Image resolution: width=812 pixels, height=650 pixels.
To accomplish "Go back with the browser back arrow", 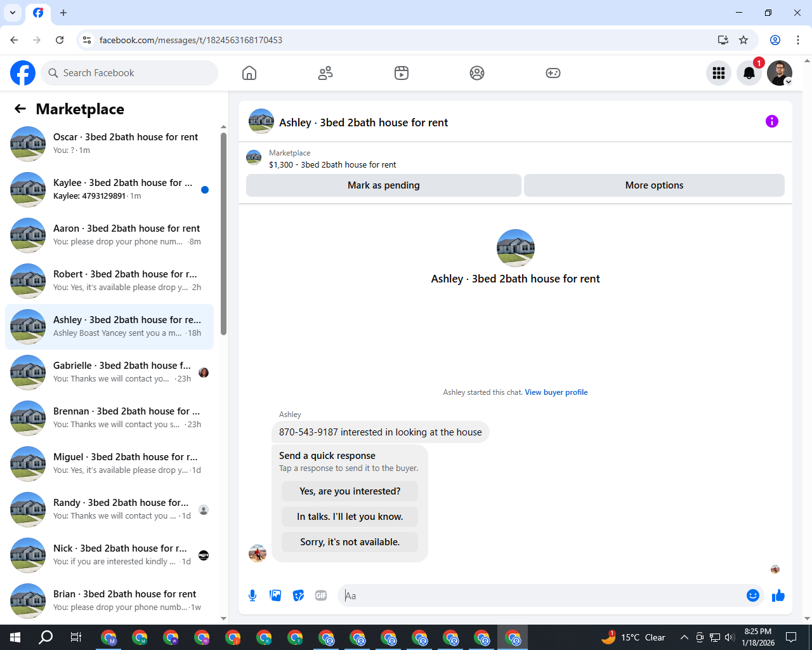I will (x=14, y=40).
